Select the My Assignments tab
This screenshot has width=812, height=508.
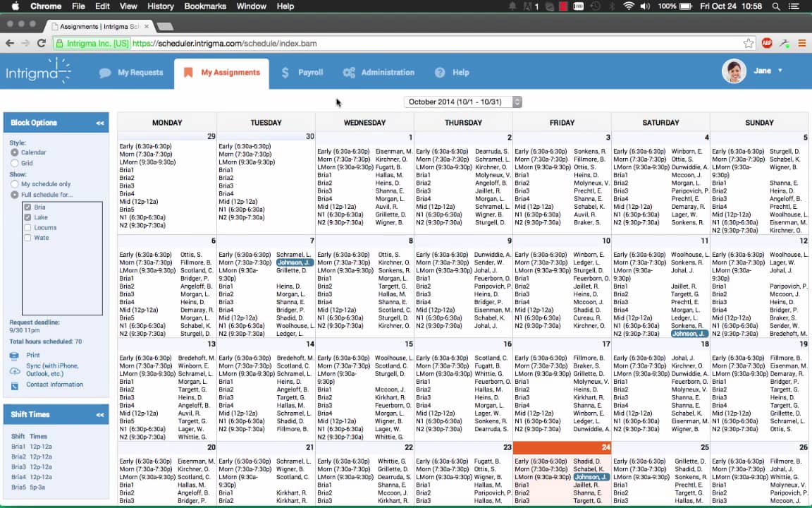221,73
